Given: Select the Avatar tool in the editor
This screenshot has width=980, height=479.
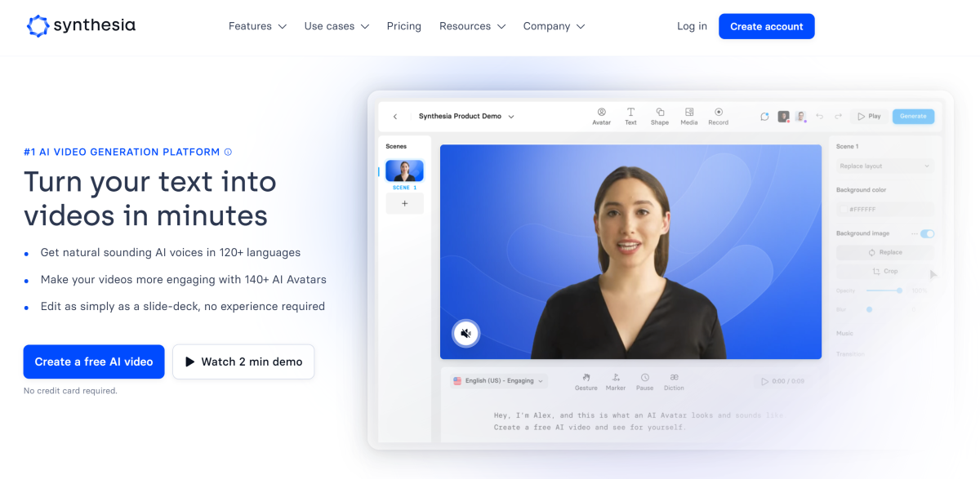Looking at the screenshot, I should 601,116.
